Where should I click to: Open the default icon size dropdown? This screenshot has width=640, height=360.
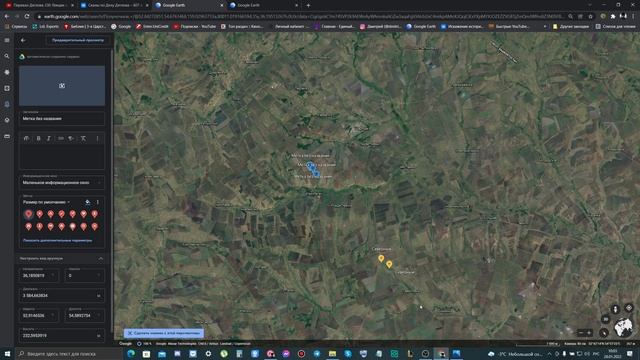(x=46, y=202)
